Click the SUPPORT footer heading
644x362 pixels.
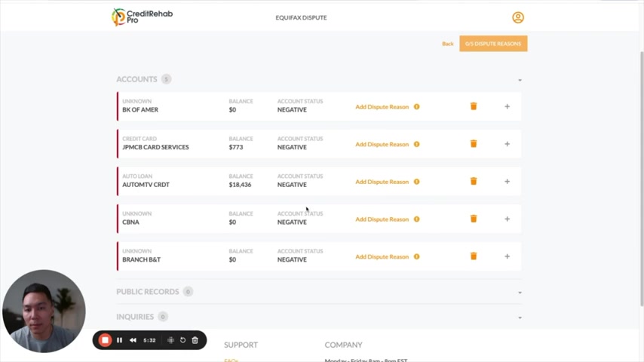(x=241, y=345)
